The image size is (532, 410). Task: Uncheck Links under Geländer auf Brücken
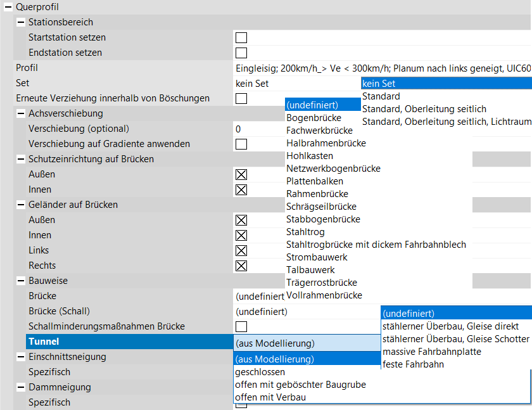(x=241, y=250)
